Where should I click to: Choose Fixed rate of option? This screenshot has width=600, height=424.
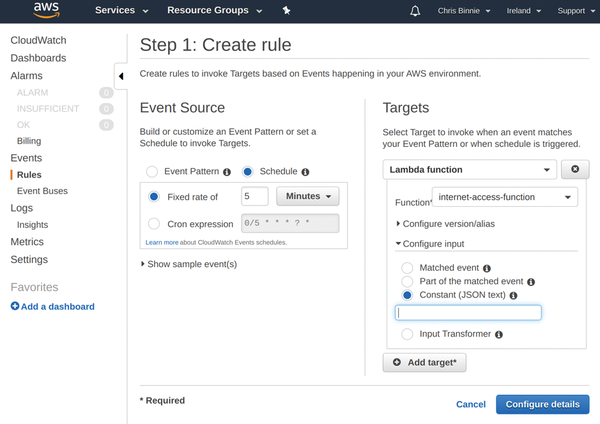point(154,197)
